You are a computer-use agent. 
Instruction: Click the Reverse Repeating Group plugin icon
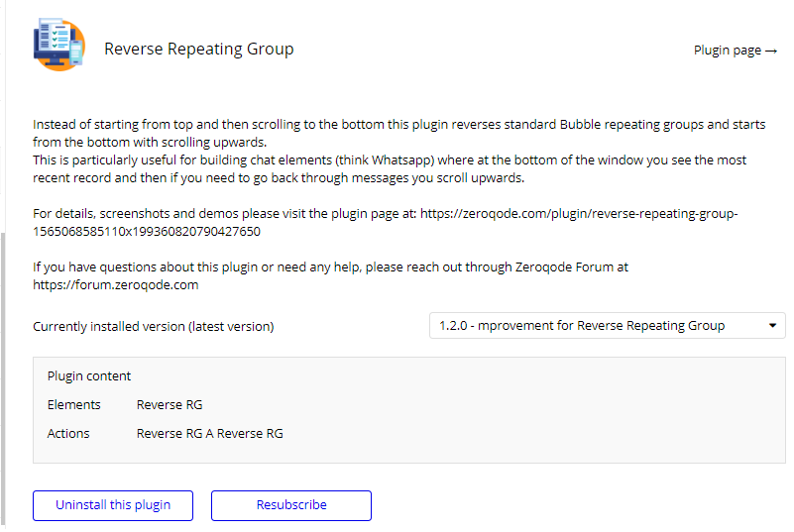(x=59, y=45)
